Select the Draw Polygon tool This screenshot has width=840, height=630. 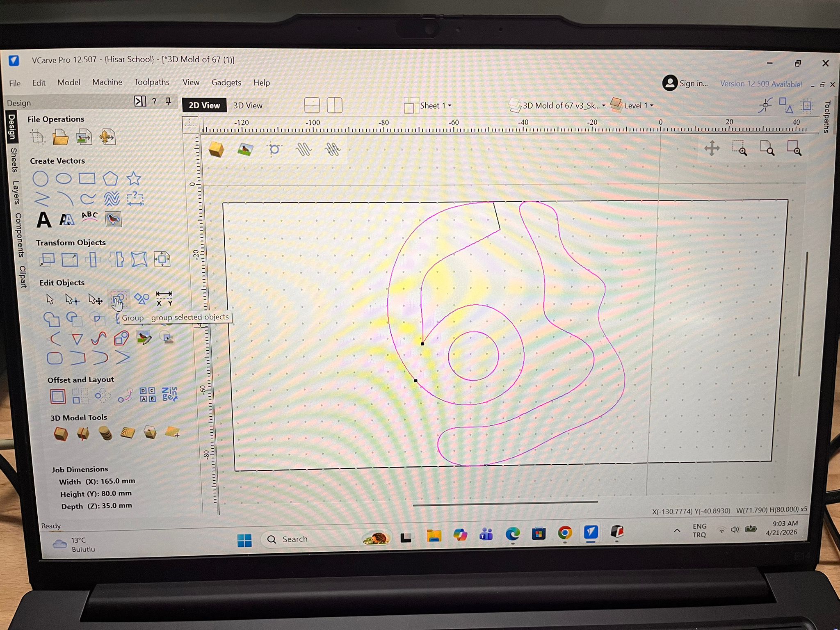pos(110,179)
